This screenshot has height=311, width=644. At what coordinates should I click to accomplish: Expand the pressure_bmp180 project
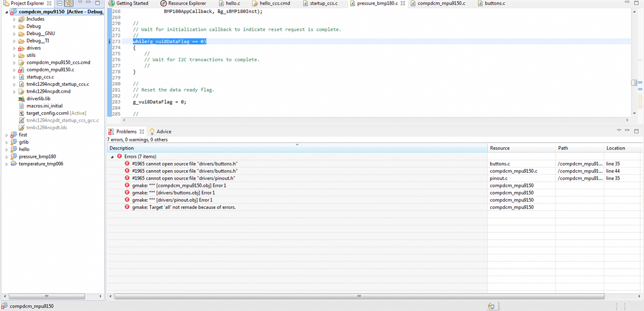[7, 157]
